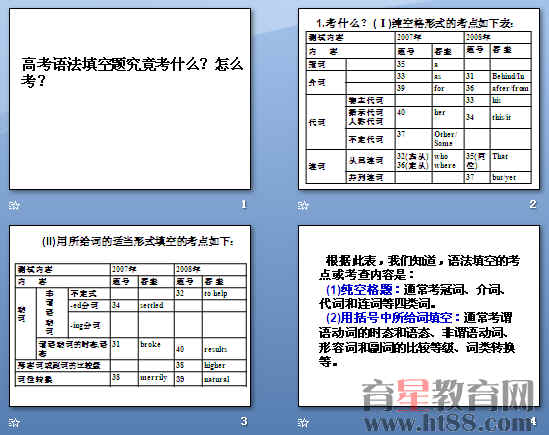
Task: Click slide number 3 label
Action: coord(244,421)
